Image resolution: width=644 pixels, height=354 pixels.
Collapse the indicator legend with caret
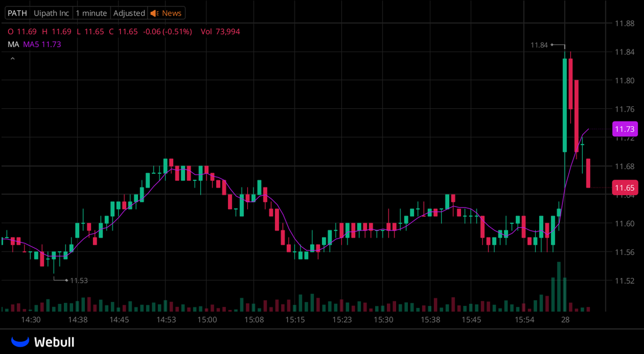(12, 58)
